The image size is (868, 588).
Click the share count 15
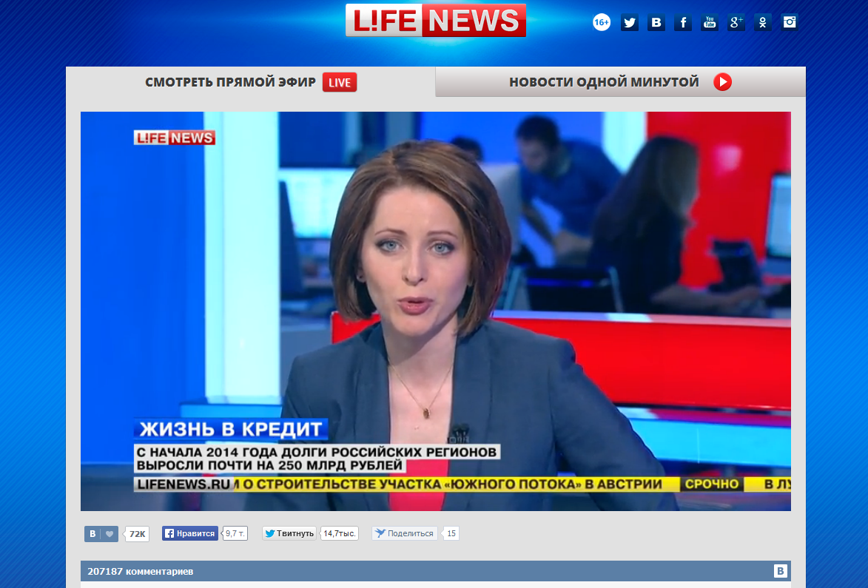451,533
